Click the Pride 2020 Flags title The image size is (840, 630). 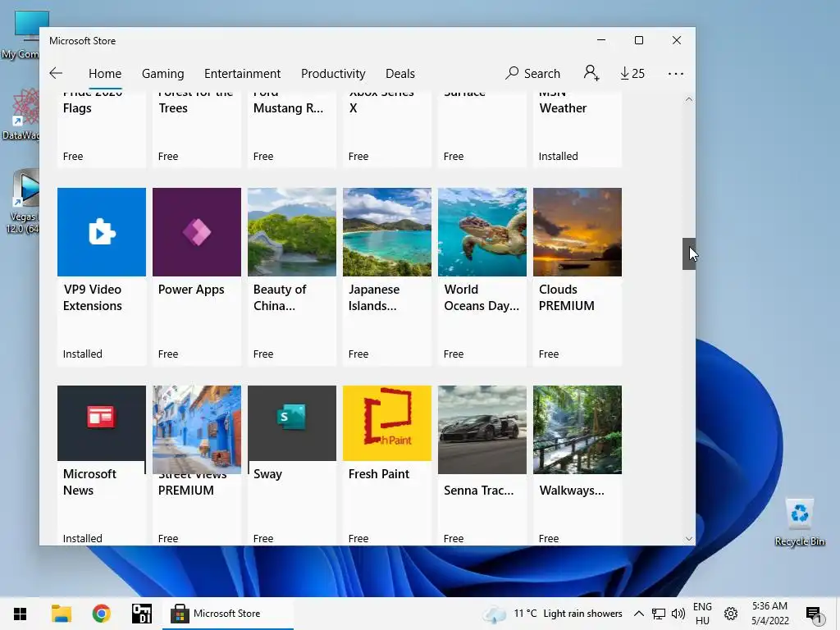pyautogui.click(x=92, y=103)
